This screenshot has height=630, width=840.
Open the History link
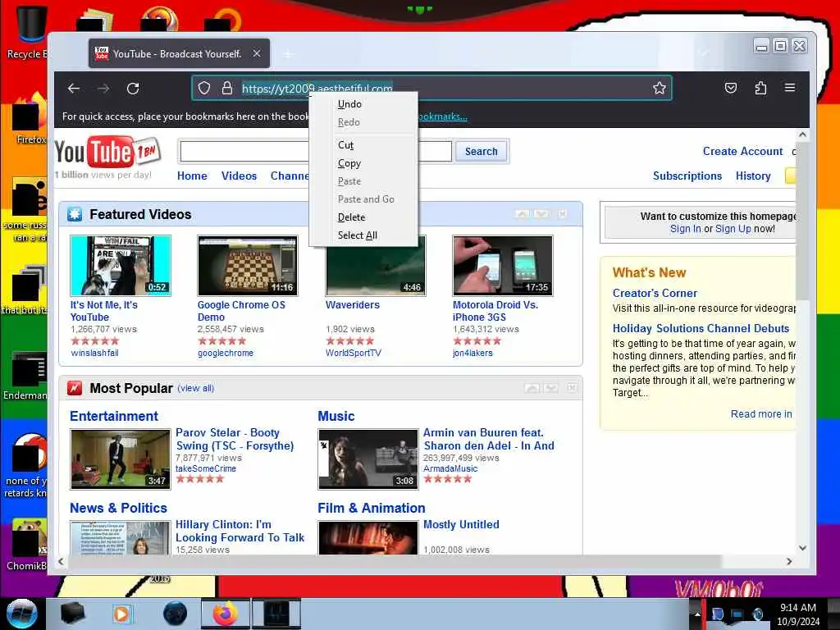[x=753, y=176]
